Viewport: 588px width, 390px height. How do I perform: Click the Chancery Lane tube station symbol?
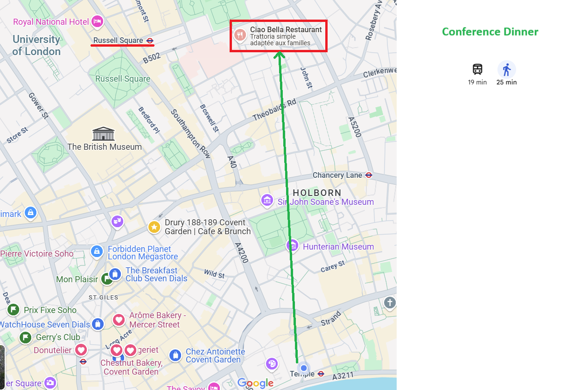pos(369,175)
